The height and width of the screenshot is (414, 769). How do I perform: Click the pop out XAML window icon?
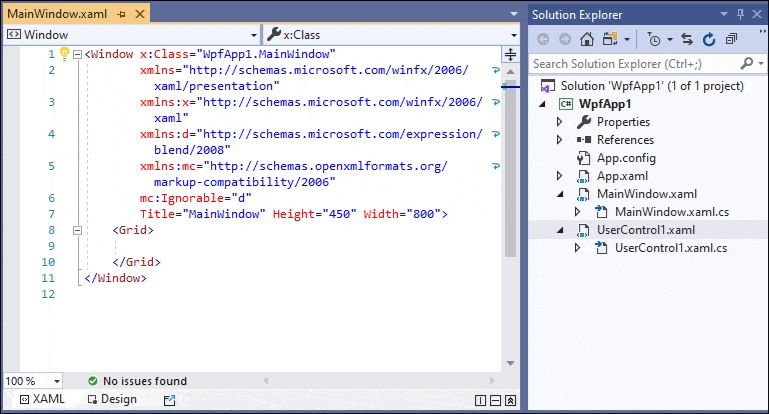coord(169,400)
